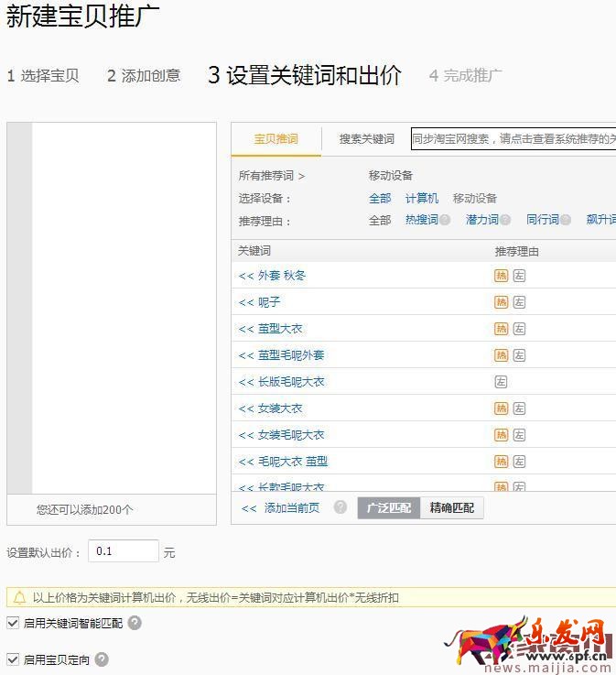Image resolution: width=616 pixels, height=675 pixels.
Task: Select 精确匹配 match mode
Action: pyautogui.click(x=451, y=508)
